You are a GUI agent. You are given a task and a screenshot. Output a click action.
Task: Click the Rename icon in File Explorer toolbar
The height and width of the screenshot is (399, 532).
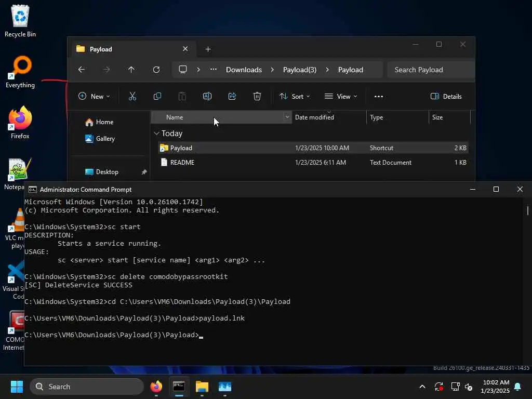207,96
